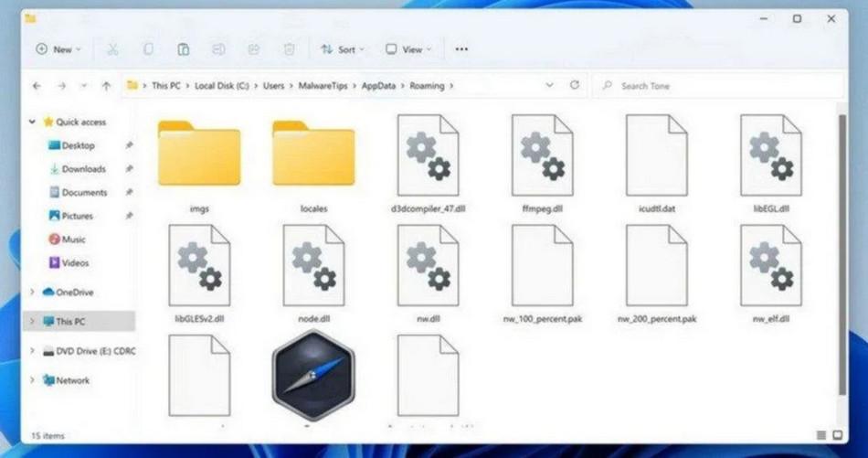Open the New dropdown button
Viewport: 868px width, 458px height.
(58, 49)
